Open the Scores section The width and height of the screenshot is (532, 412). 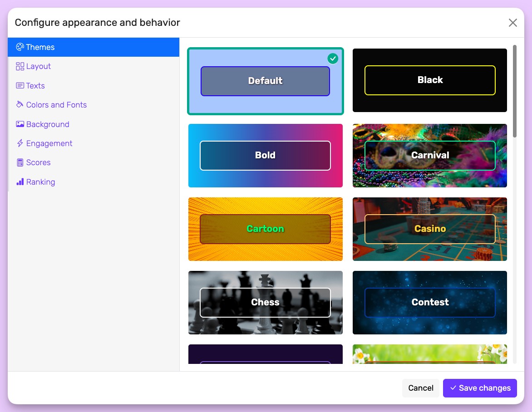pyautogui.click(x=94, y=162)
